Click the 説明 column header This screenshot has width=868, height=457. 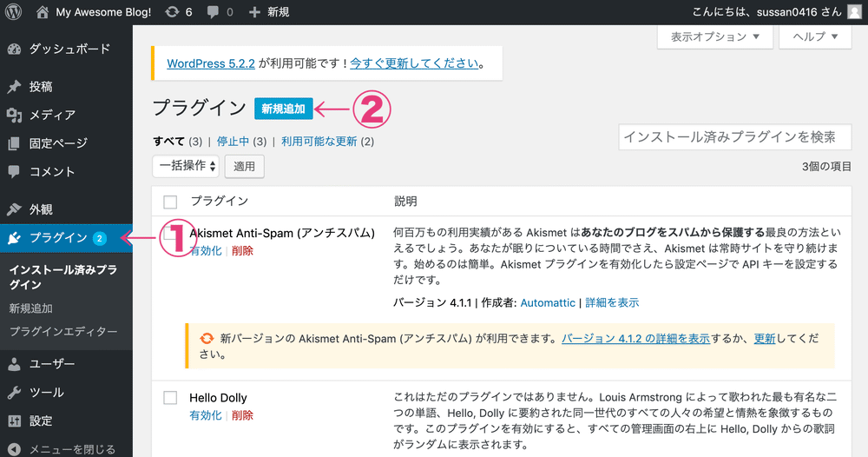tap(405, 201)
